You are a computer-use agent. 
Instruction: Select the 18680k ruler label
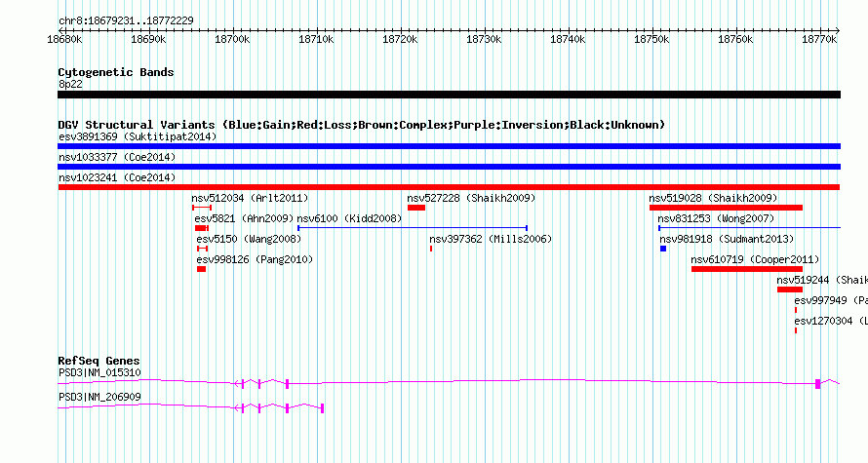pos(64,39)
